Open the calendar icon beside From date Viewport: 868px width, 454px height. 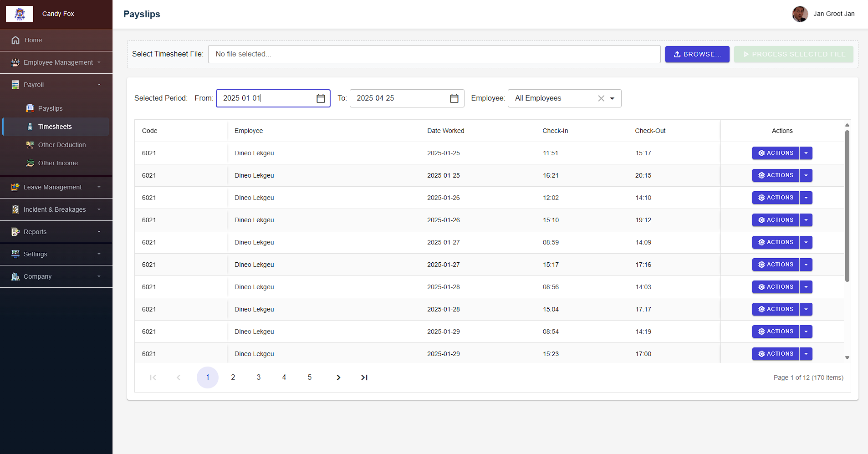320,98
